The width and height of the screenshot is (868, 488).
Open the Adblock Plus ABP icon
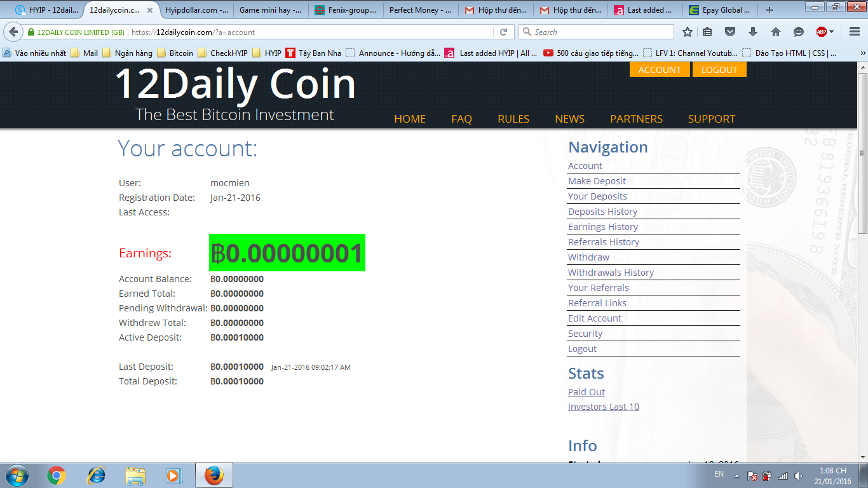coord(821,32)
